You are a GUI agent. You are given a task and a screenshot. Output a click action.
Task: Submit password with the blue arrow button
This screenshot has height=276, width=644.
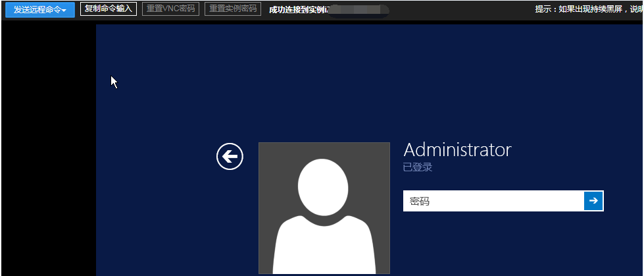[593, 201]
